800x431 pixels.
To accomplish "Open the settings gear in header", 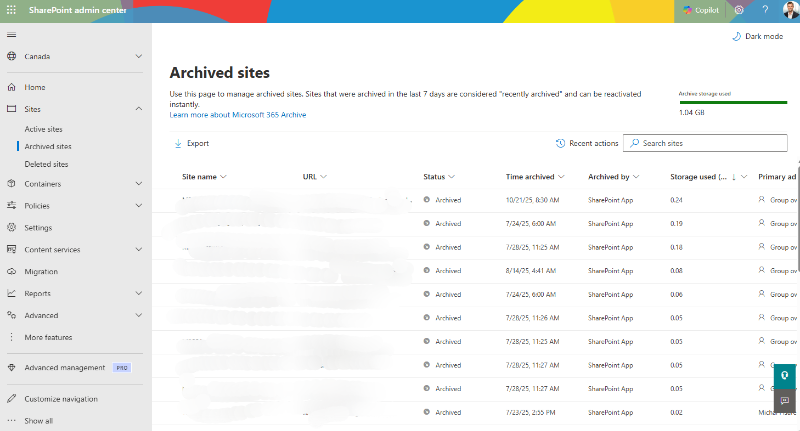I will pos(739,9).
